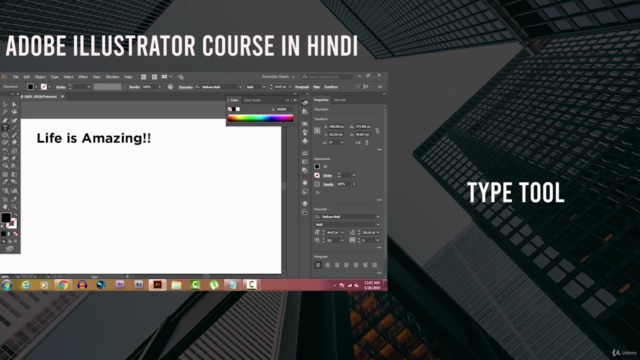Open the font family dropdown in Properties
This screenshot has width=640, height=360.
(x=378, y=217)
